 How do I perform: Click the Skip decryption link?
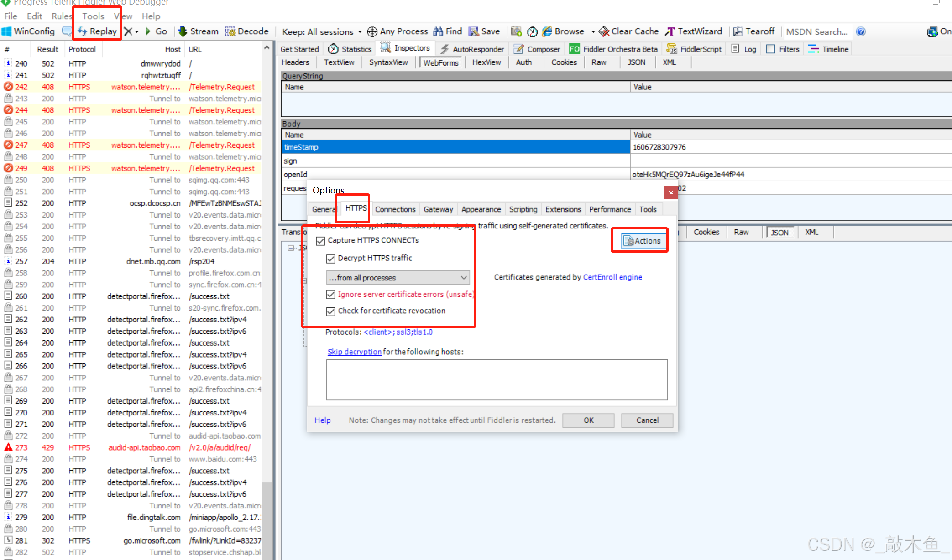(x=354, y=352)
